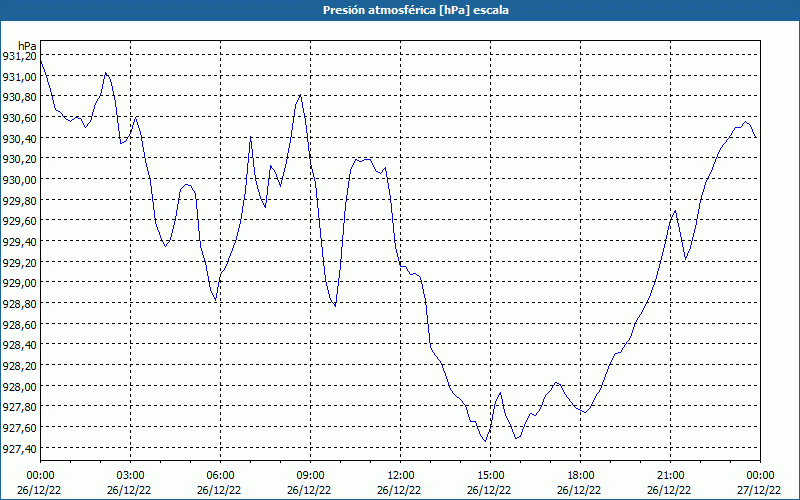Click the 26/12/22 date under 03:00

tap(130, 490)
